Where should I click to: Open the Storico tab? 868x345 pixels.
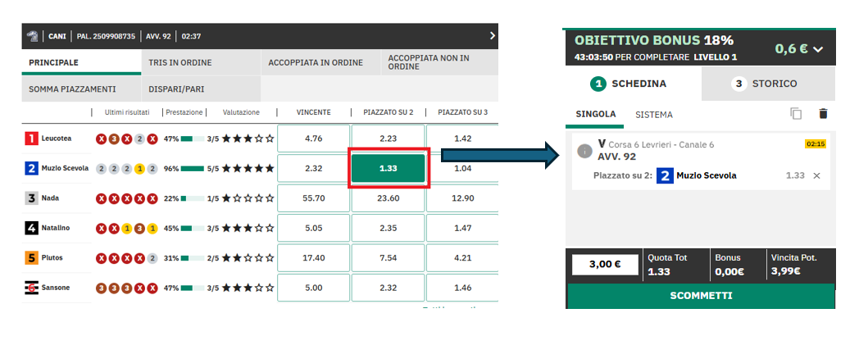point(768,84)
